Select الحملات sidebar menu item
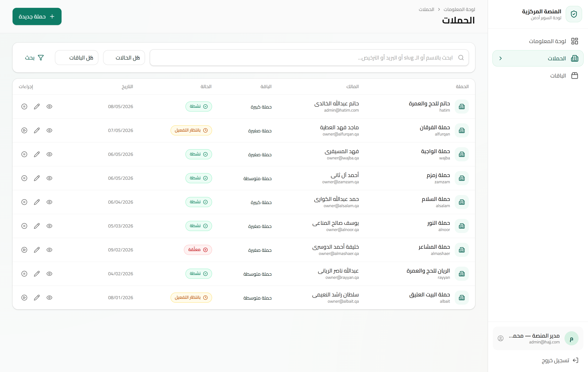Screen dimensions: 588x372 tap(538, 59)
